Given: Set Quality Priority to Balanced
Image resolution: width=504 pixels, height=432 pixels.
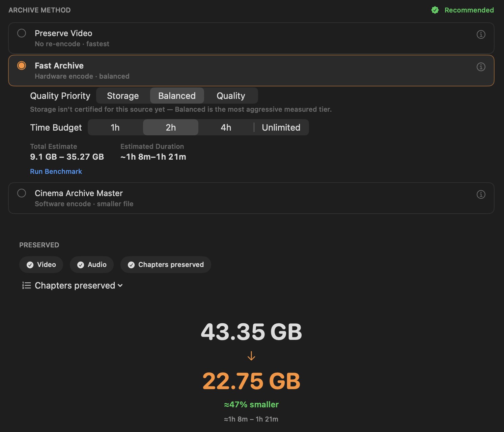Looking at the screenshot, I should (177, 96).
